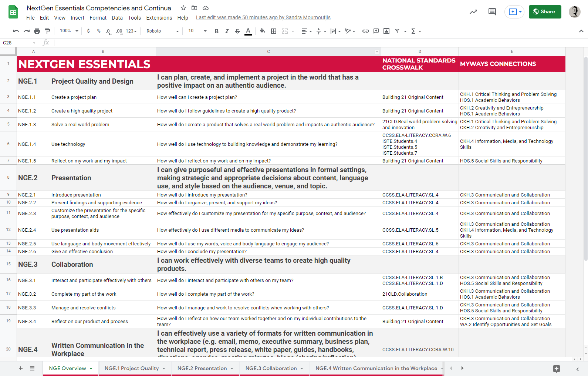Toggle italic text formatting
This screenshot has height=376, width=588.
(227, 31)
